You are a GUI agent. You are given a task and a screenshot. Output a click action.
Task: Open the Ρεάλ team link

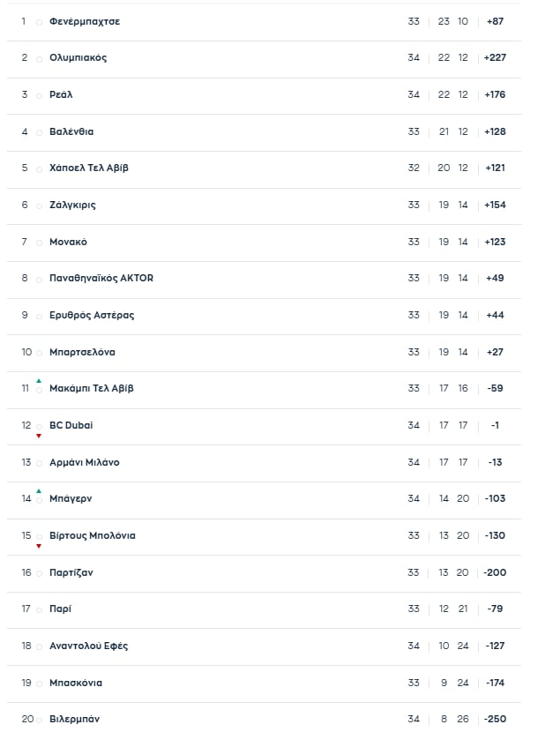[x=62, y=94]
